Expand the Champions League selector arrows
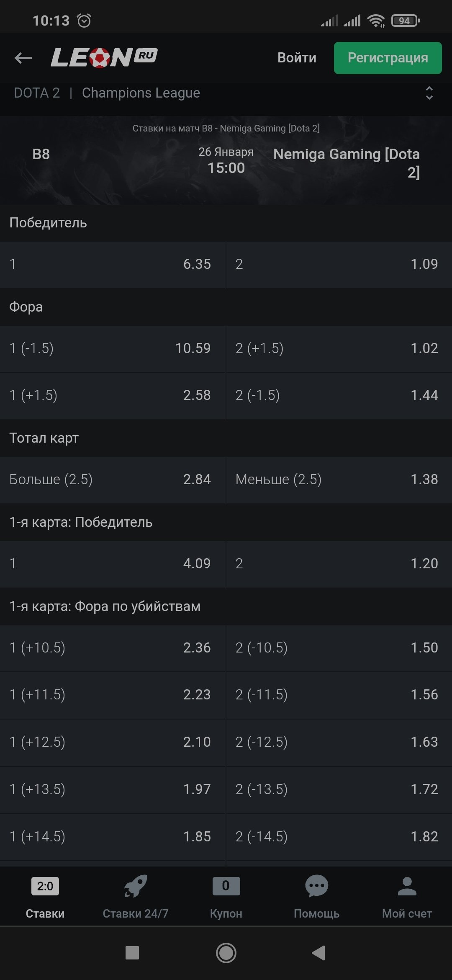Screen dimensions: 452x980 429,93
